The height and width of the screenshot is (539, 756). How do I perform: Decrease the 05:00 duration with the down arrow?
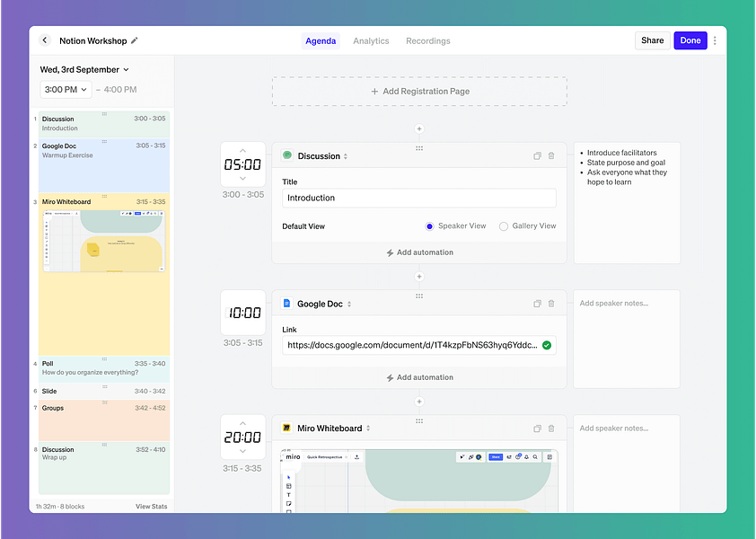242,179
